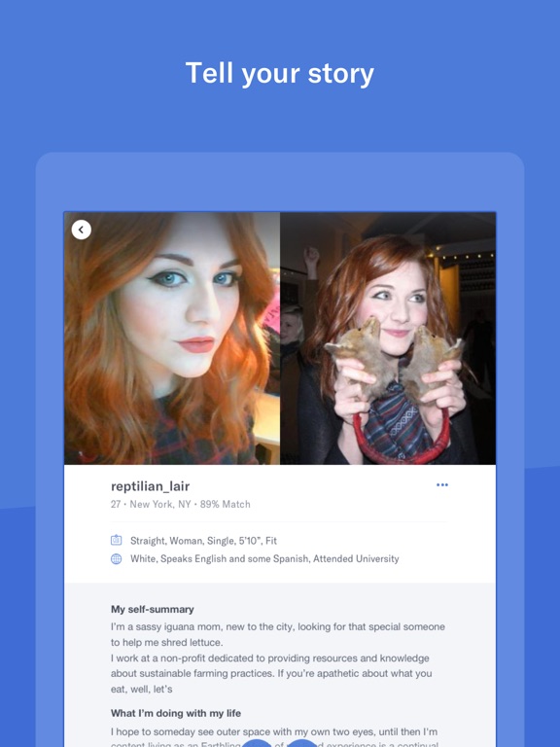Select the My self-summary heading
This screenshot has width=560, height=747.
coord(153,609)
